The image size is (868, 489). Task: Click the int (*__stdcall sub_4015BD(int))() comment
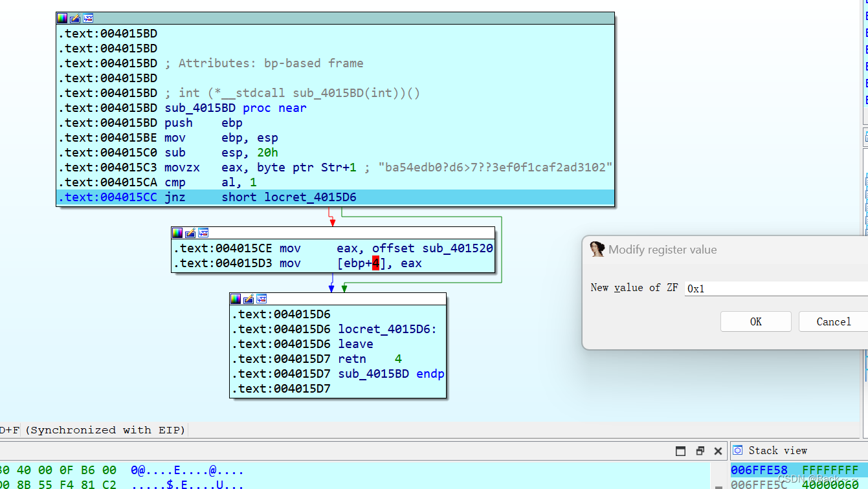coord(293,93)
